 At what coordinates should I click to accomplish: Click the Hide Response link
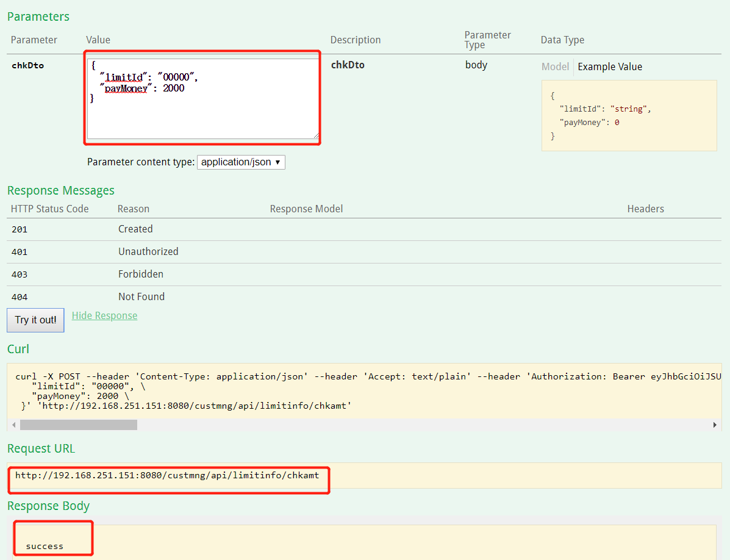point(104,315)
